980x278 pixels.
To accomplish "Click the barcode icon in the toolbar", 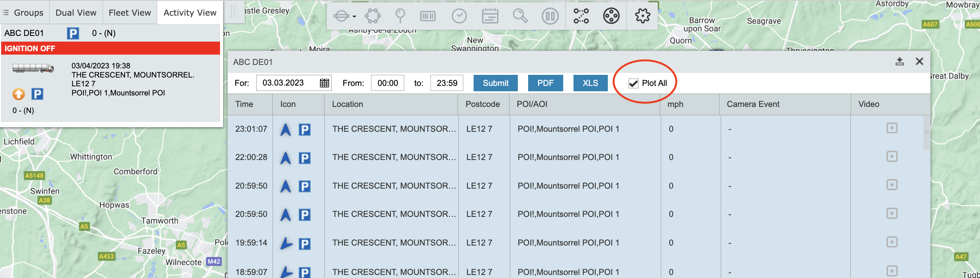I will click(x=428, y=16).
